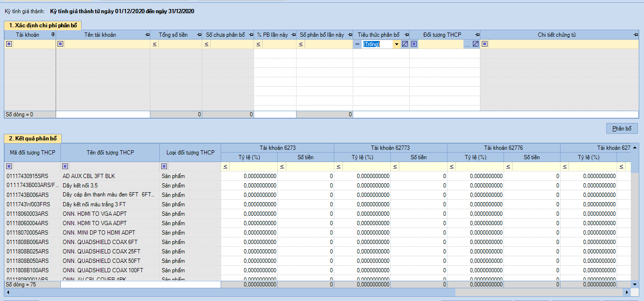Click ≤ operator under Tài khoản 62776 Số tiền
Viewport: 644px width, 301px height.
[x=508, y=167]
